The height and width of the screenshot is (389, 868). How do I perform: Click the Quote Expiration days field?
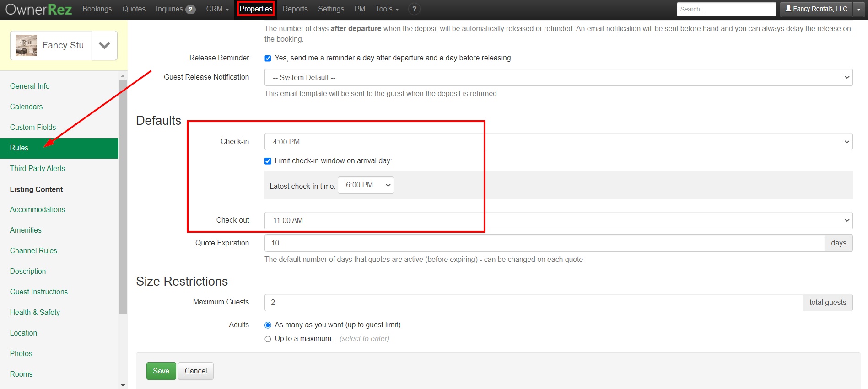(x=544, y=243)
